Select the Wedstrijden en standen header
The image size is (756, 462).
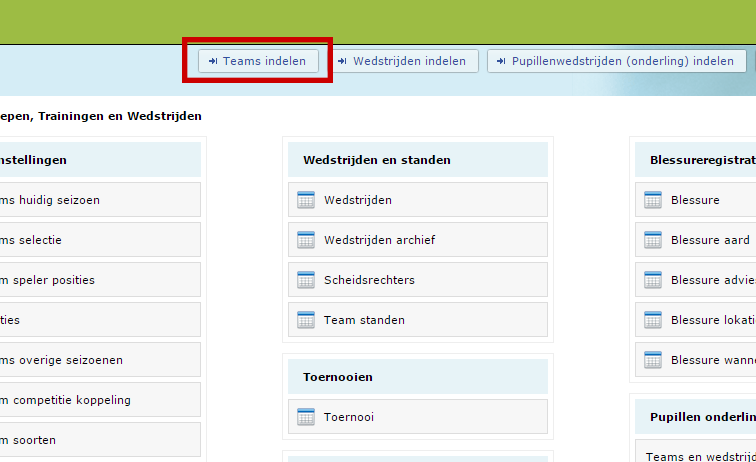pos(377,160)
